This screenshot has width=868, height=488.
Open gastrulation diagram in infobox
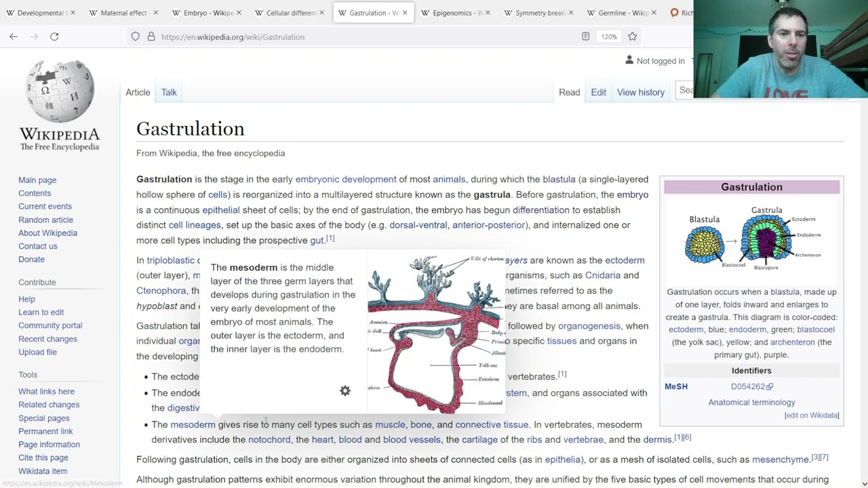pos(753,239)
